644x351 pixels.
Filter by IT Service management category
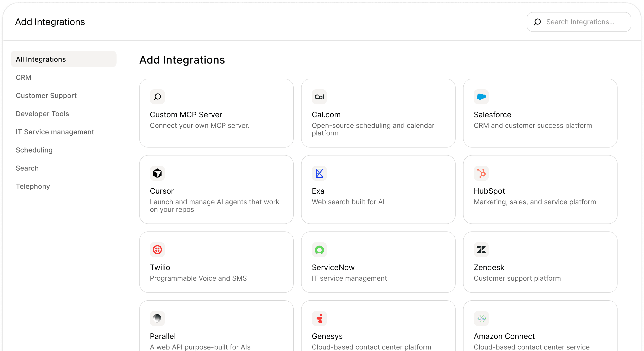55,132
